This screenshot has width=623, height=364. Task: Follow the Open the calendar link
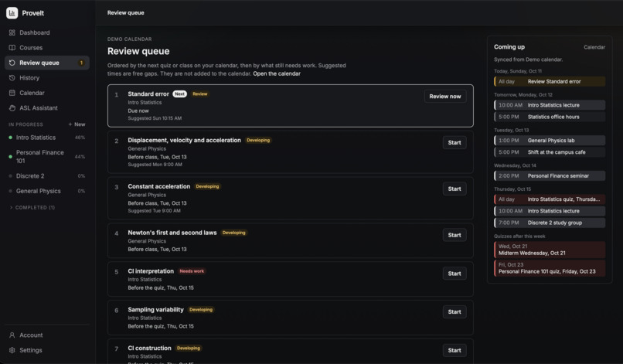point(277,73)
